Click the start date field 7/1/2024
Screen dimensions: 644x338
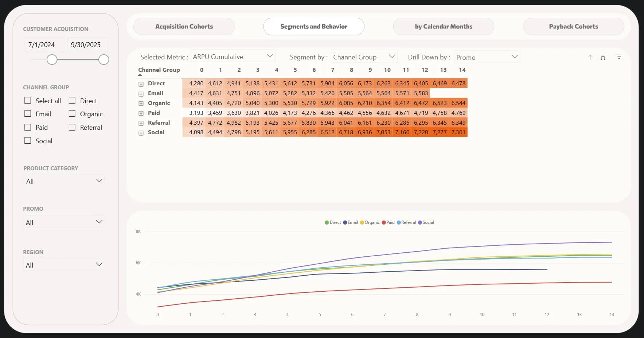click(x=42, y=44)
